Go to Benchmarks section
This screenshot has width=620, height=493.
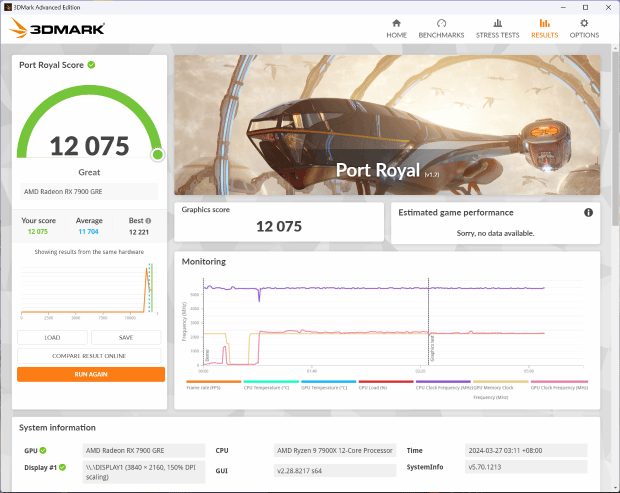[441, 29]
